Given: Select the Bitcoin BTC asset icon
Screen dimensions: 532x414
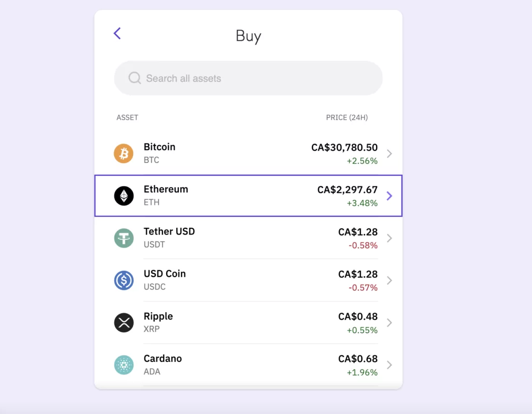Looking at the screenshot, I should (123, 153).
